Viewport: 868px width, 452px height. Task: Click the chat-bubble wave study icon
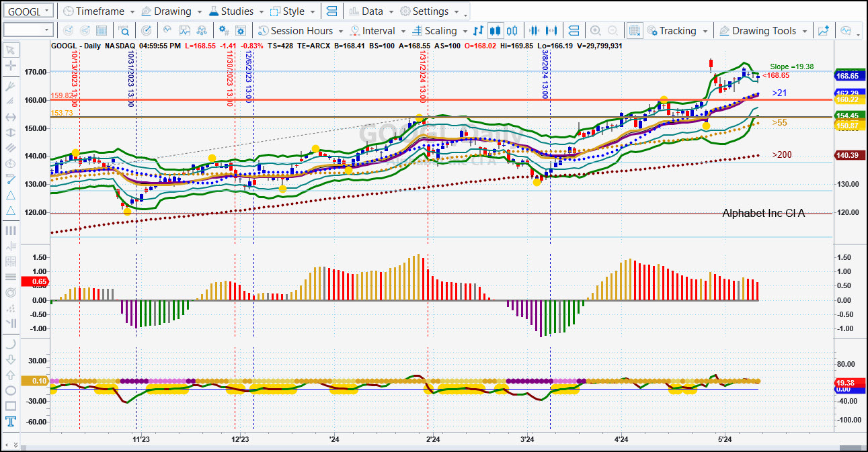click(x=167, y=31)
